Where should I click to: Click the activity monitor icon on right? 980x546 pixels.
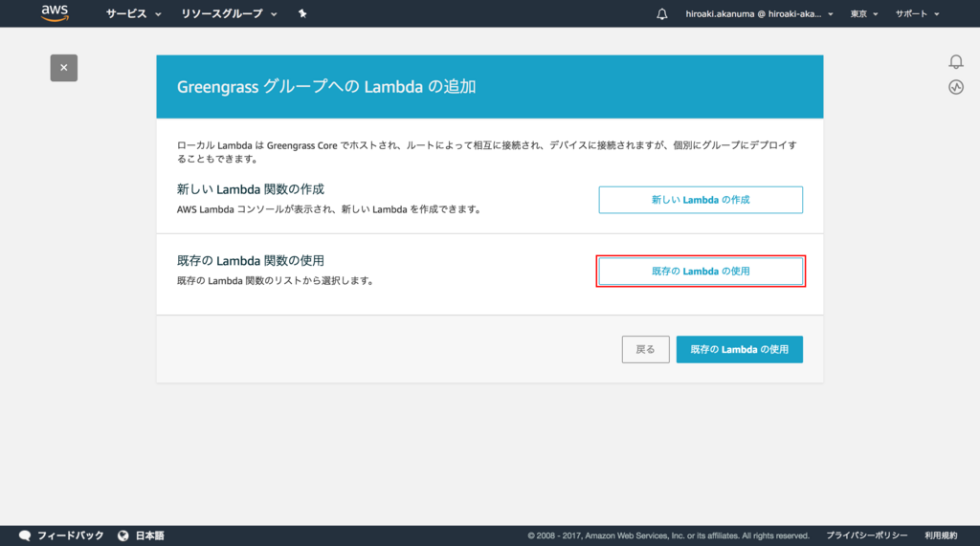[956, 87]
